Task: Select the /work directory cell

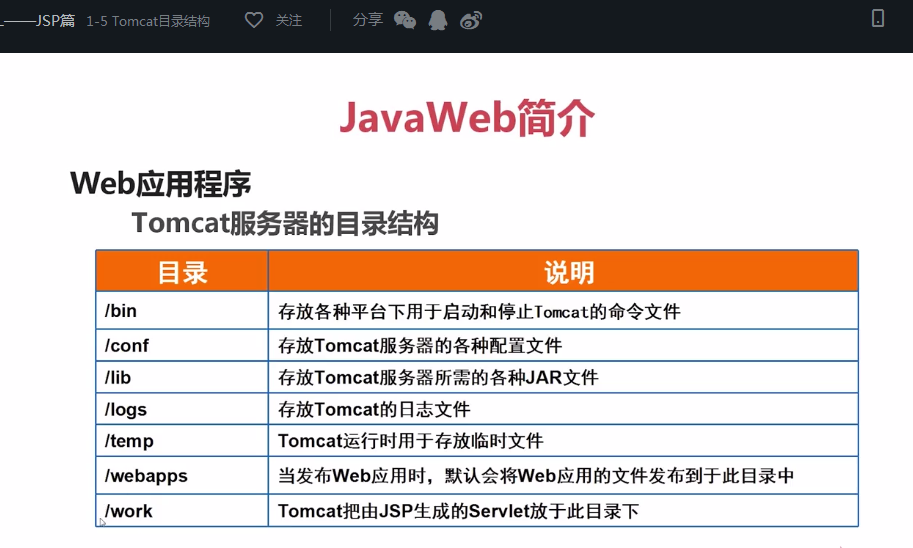Action: (x=182, y=511)
